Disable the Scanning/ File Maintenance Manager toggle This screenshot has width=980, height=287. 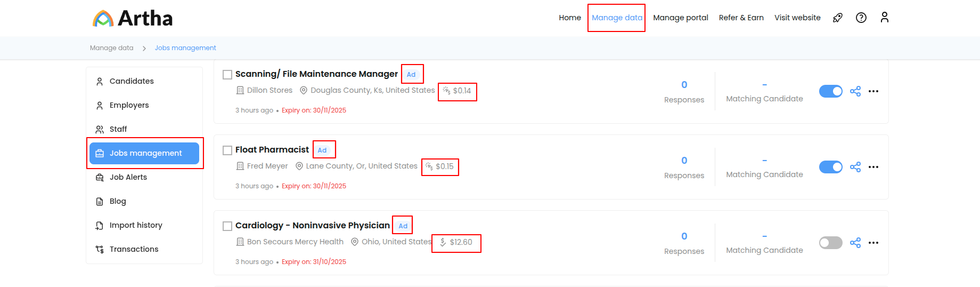830,91
